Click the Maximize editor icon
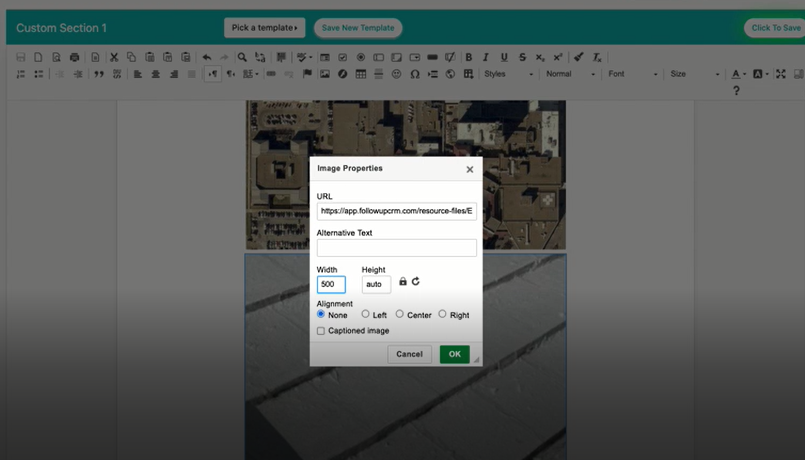Viewport: 805px width, 460px height. (781, 74)
